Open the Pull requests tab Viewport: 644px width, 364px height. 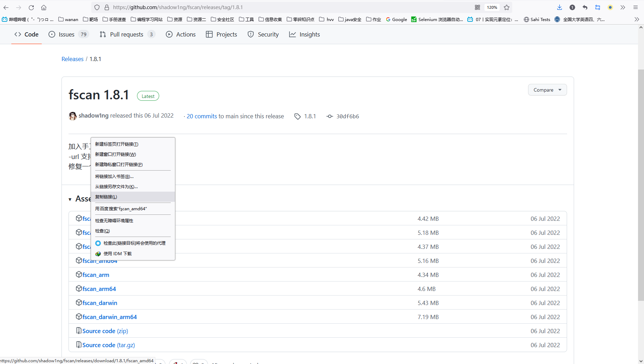tap(127, 34)
